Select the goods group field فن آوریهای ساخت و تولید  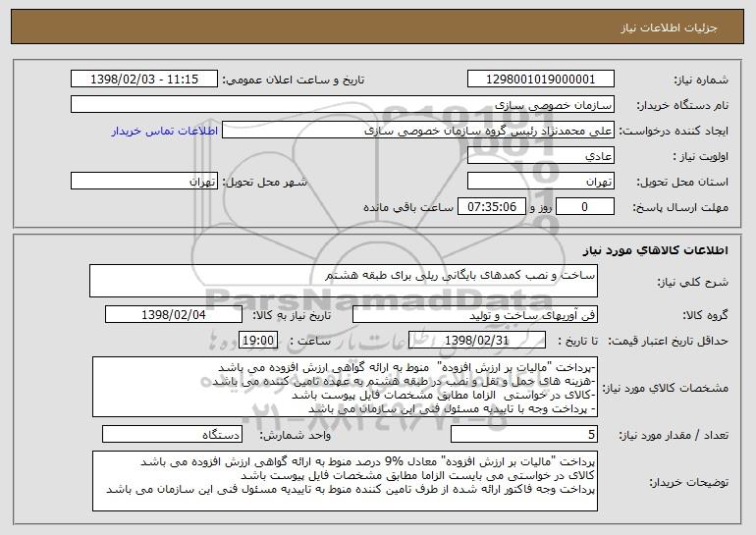point(475,314)
